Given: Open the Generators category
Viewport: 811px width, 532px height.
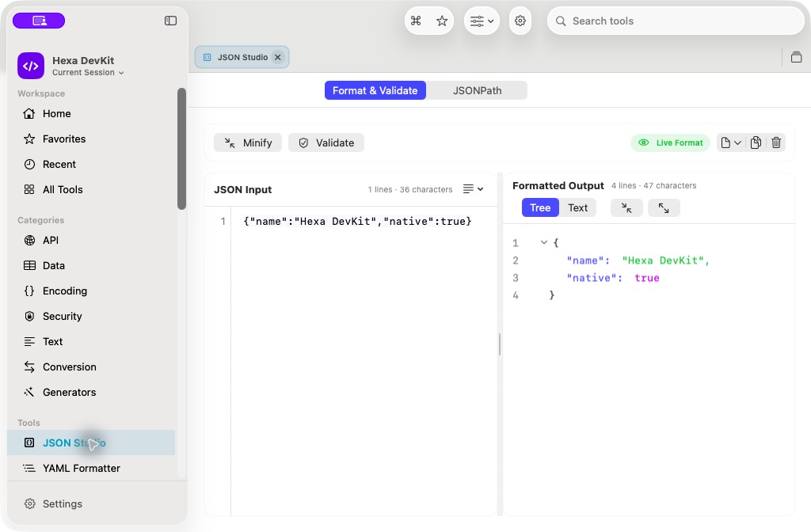Looking at the screenshot, I should click(x=91, y=393).
